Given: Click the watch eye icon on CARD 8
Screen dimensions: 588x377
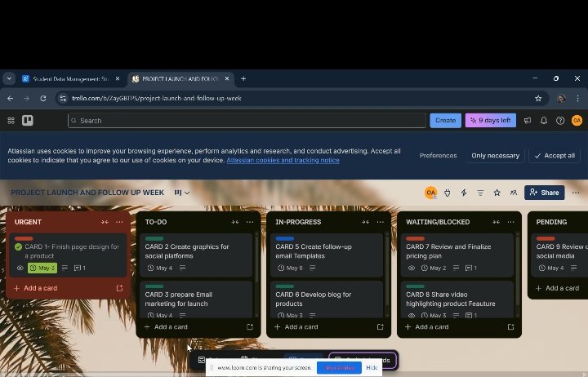Looking at the screenshot, I should pyautogui.click(x=412, y=316).
